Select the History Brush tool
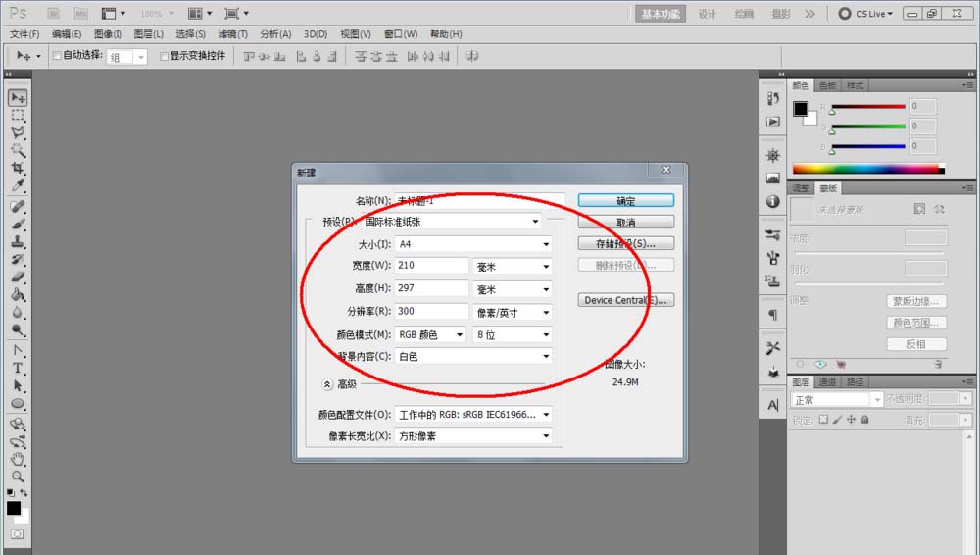980x555 pixels. 18,259
